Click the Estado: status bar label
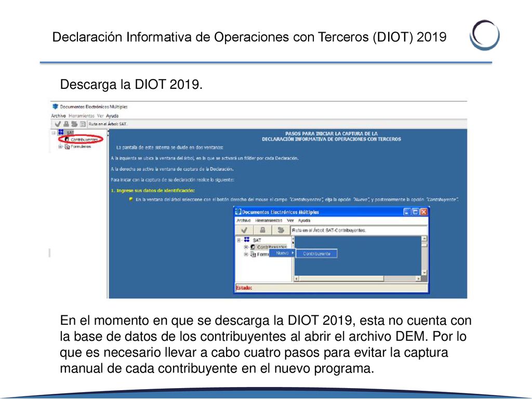This screenshot has height=399, width=532. [244, 288]
